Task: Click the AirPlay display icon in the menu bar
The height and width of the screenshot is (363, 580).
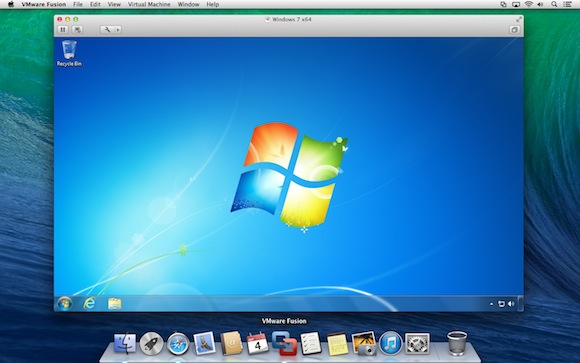Action: 516,4
